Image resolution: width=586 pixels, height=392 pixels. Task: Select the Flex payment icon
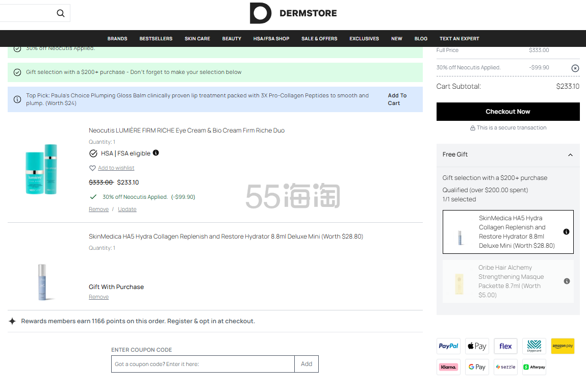(505, 346)
